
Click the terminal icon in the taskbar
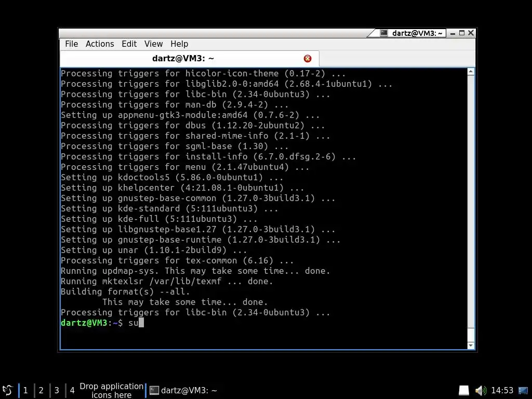coord(154,391)
